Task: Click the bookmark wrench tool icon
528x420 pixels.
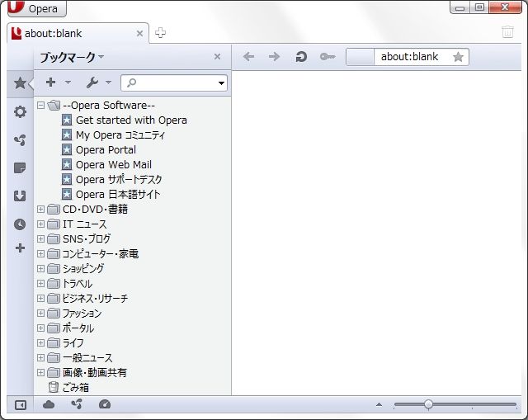Action: (92, 83)
